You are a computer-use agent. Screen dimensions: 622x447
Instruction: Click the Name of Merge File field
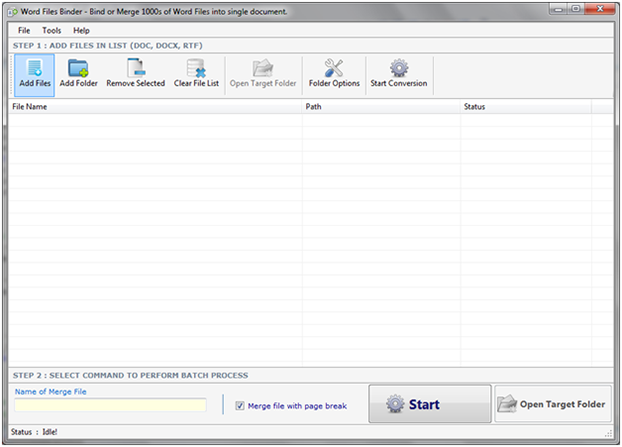110,405
